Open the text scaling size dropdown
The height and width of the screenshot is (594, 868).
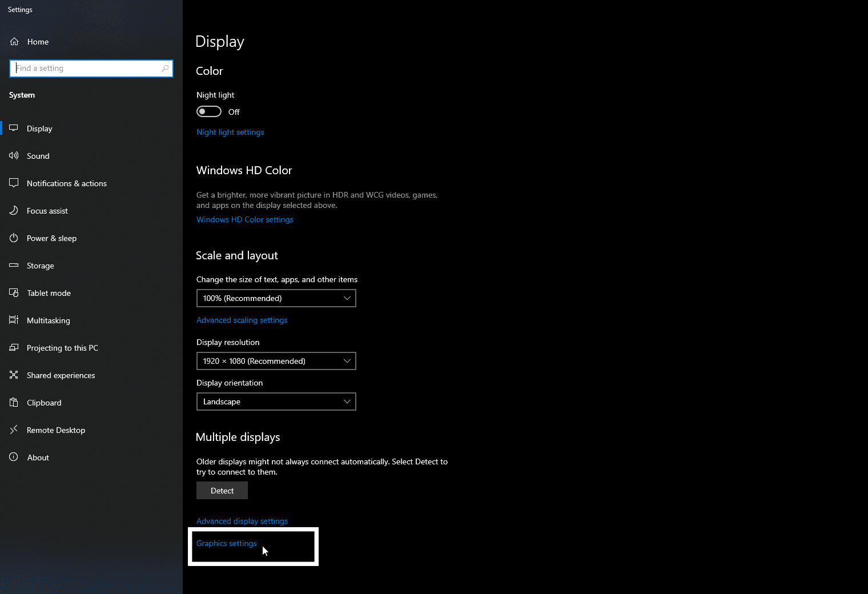[x=276, y=298]
